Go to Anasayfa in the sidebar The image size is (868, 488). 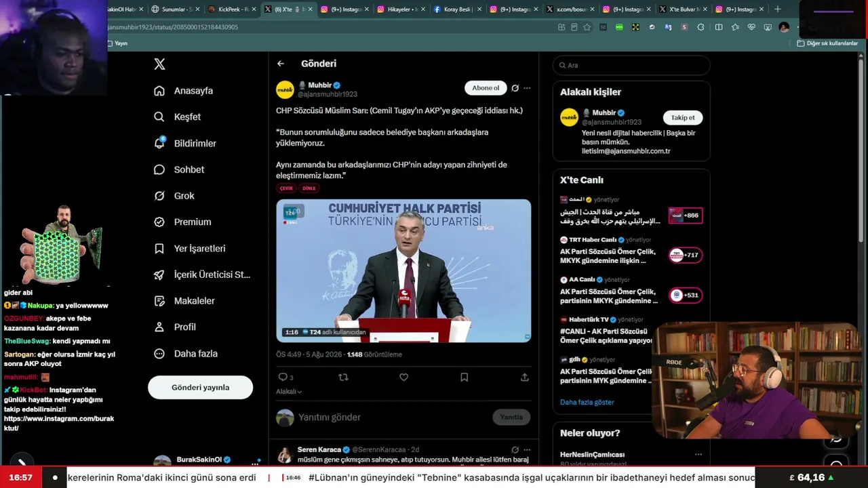(184, 91)
